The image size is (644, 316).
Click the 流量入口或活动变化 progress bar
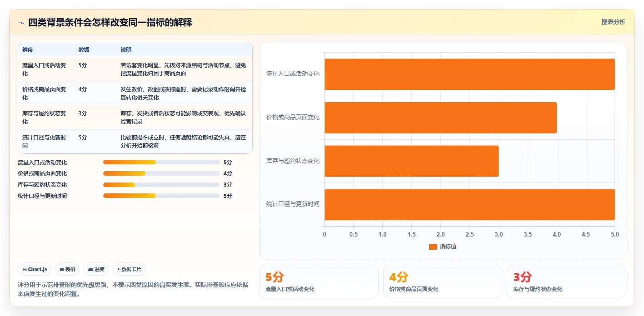(161, 162)
